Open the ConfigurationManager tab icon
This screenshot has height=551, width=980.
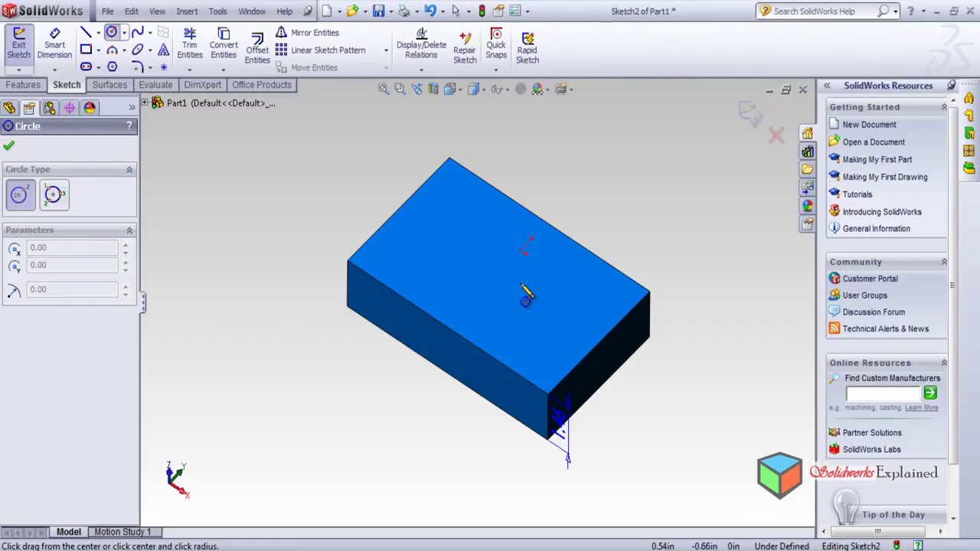tap(49, 108)
